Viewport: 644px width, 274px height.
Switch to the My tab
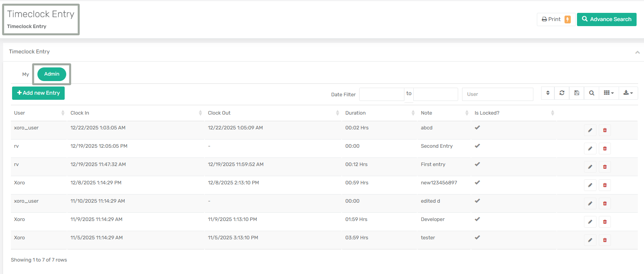pyautogui.click(x=26, y=74)
